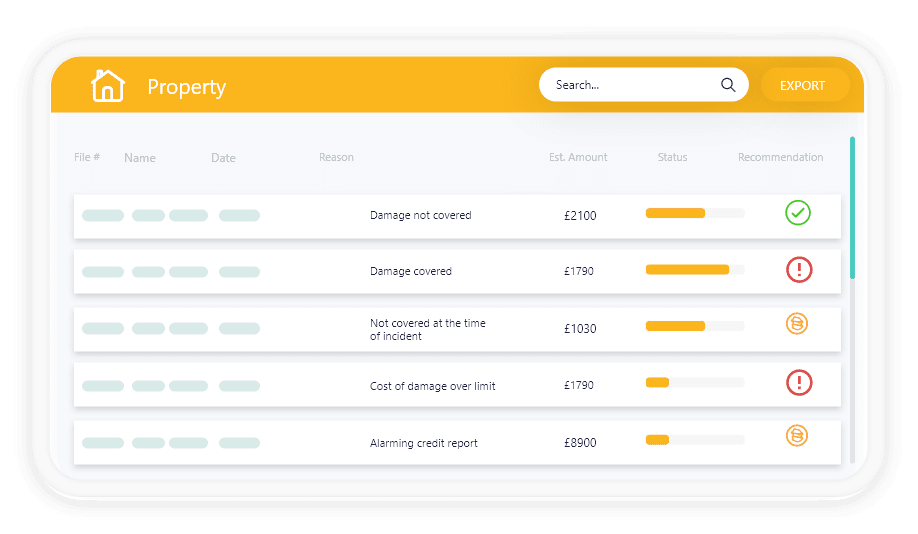Click status progress bar for Damage covered

pos(695,269)
